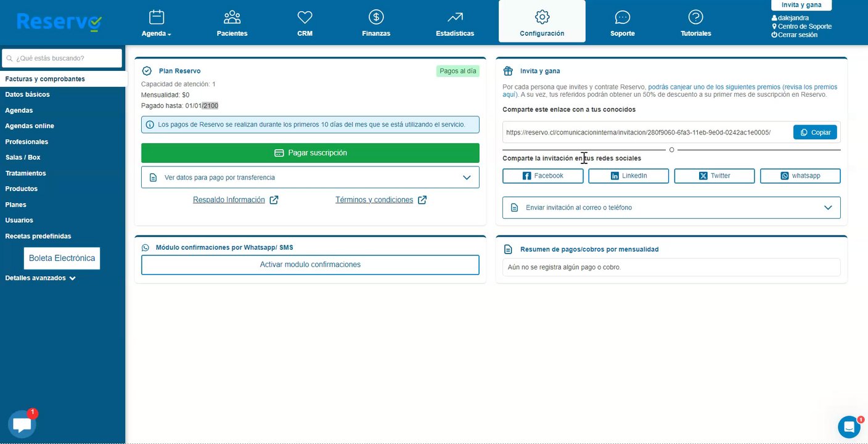The height and width of the screenshot is (444, 868).
Task: Select Salas / Box in the sidebar
Action: pos(23,157)
